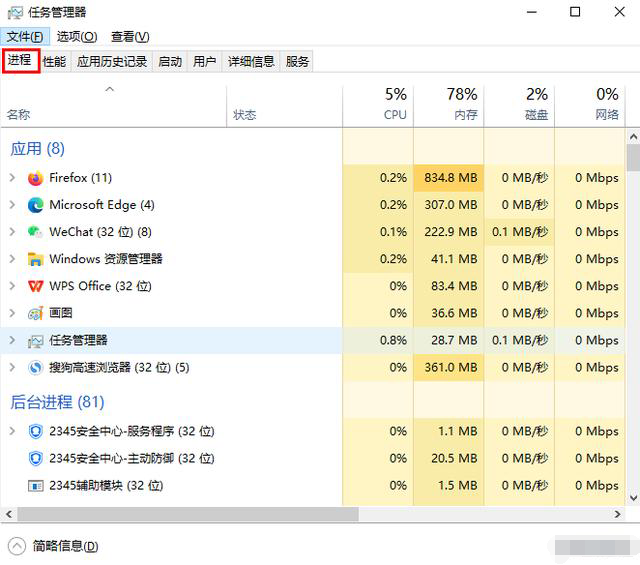Viewport: 640px width, 565px height.
Task: Minimize the Task Manager window
Action: coord(531,12)
